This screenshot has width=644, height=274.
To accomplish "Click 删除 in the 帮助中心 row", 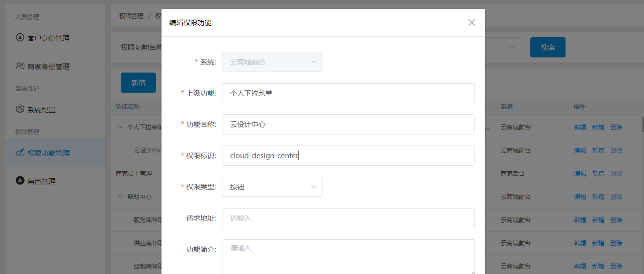I will pyautogui.click(x=616, y=197).
